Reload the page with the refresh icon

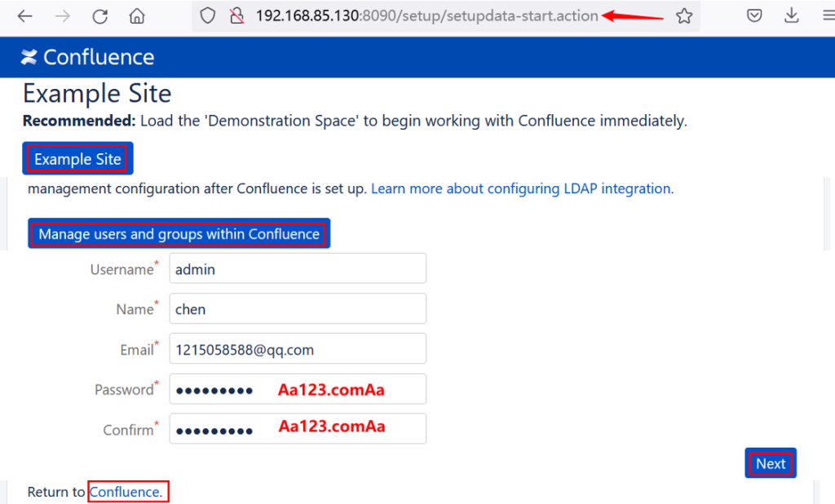(100, 16)
